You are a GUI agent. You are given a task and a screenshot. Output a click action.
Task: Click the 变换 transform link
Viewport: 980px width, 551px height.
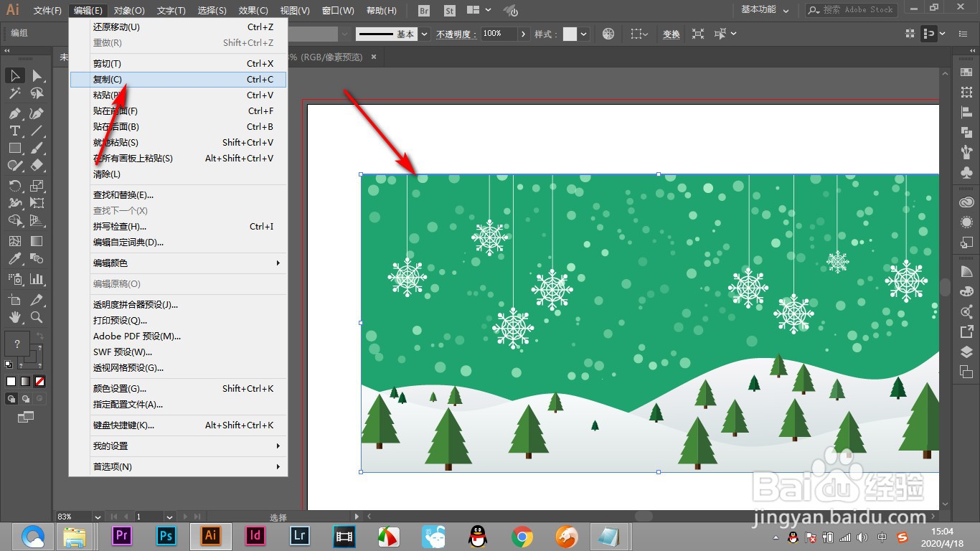(x=671, y=34)
